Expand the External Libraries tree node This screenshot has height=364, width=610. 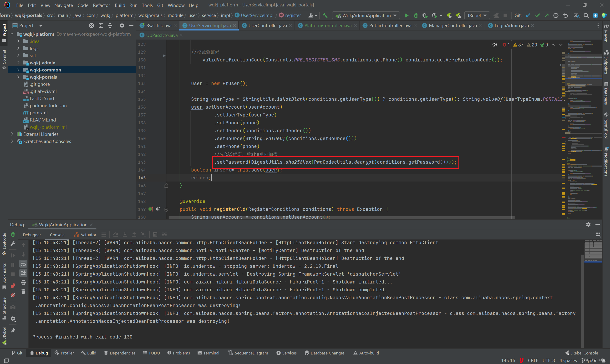click(11, 134)
